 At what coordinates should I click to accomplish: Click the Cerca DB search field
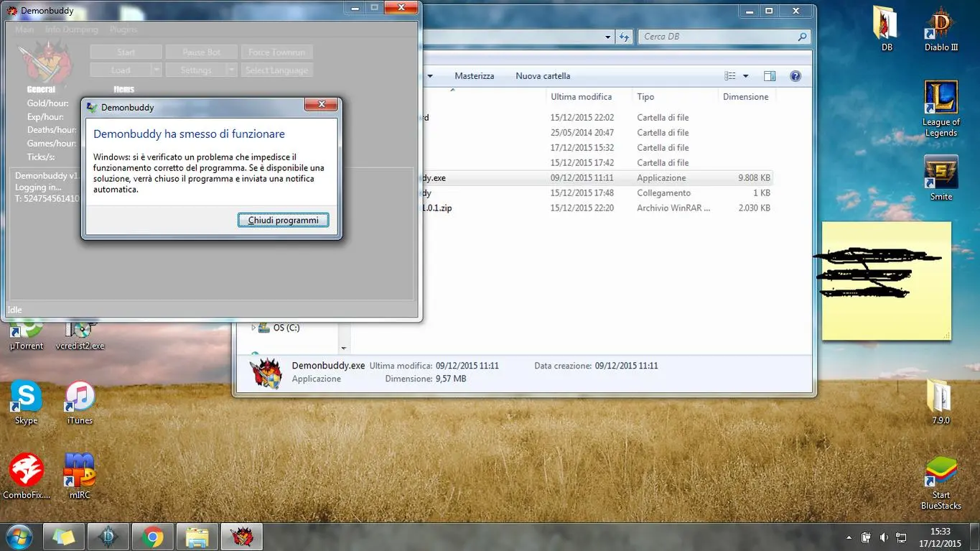click(718, 37)
